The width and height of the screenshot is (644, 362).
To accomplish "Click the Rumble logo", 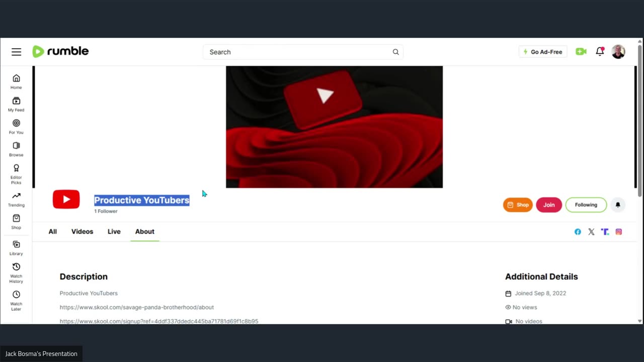I will coord(60,51).
